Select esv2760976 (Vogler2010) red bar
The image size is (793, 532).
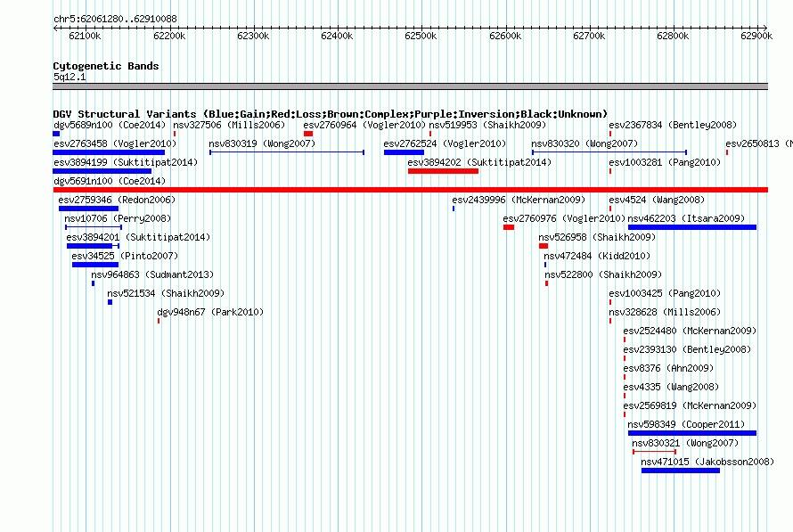(509, 227)
